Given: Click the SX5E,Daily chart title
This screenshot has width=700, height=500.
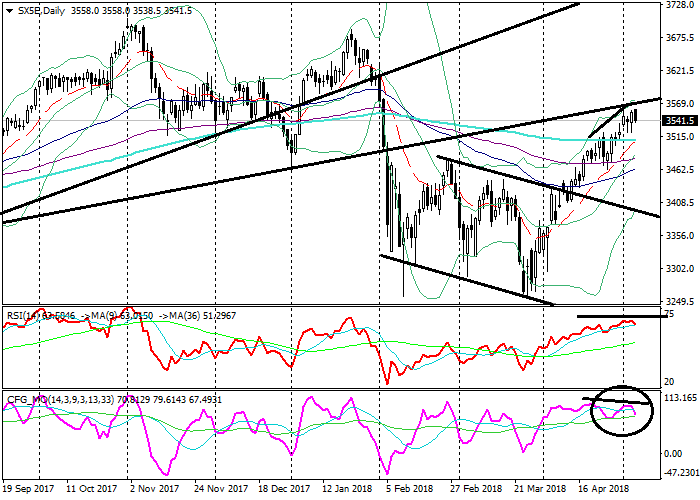Looking at the screenshot, I should [x=38, y=9].
